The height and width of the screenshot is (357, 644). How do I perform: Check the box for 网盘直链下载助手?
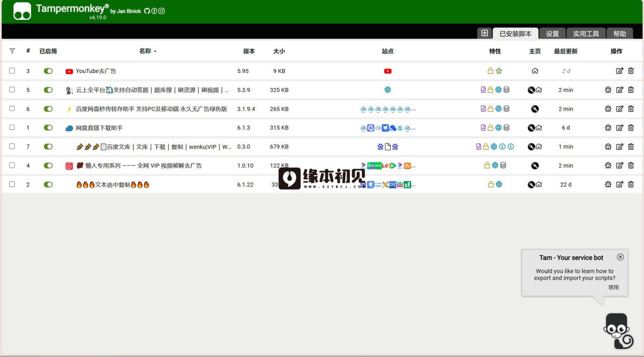(12, 128)
